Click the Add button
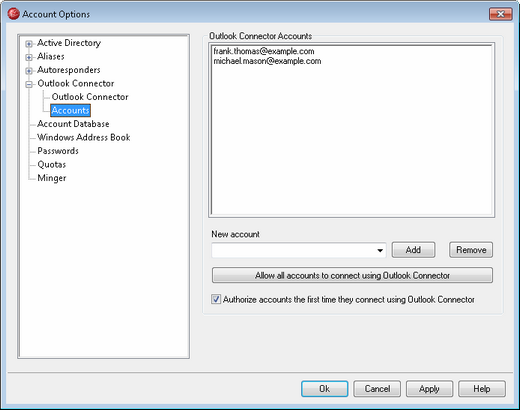The height and width of the screenshot is (410, 520). 413,250
